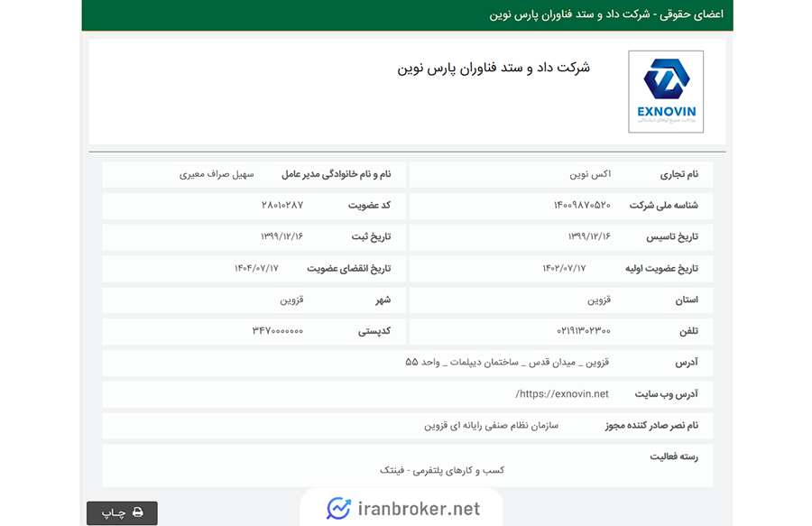Select city value قزوین next to شهر
Screen dimensions: 812x526
(x=291, y=300)
